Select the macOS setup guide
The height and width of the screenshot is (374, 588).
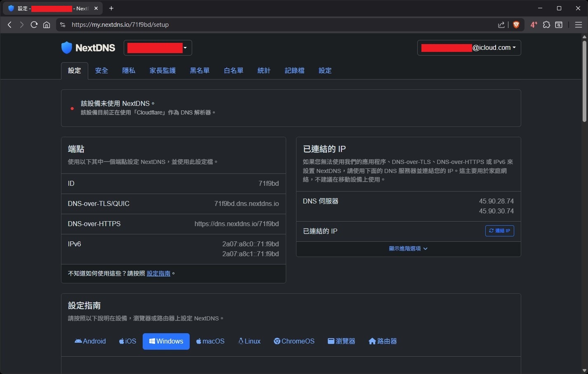(210, 341)
